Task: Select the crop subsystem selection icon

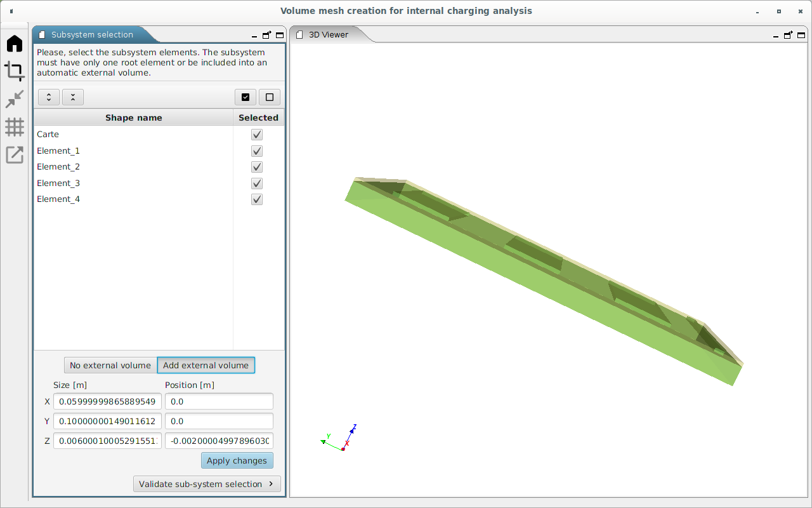Action: click(x=15, y=71)
